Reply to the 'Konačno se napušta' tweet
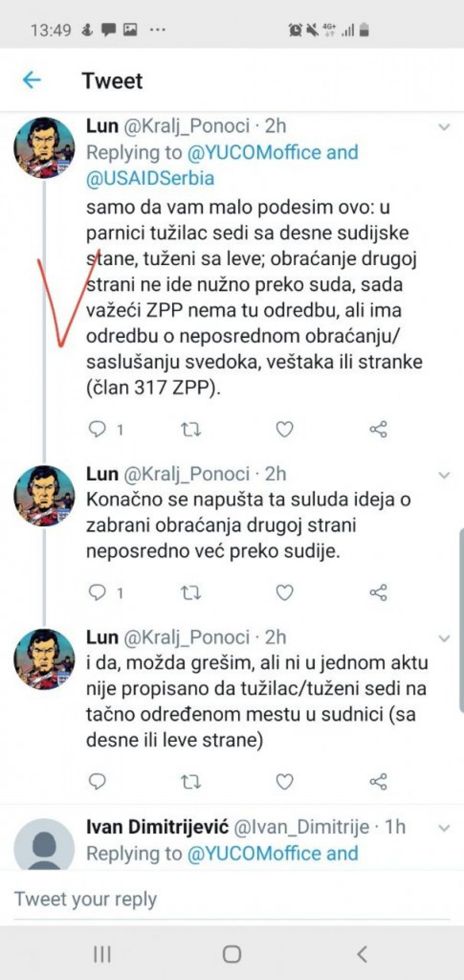The width and height of the screenshot is (464, 980). [x=97, y=592]
